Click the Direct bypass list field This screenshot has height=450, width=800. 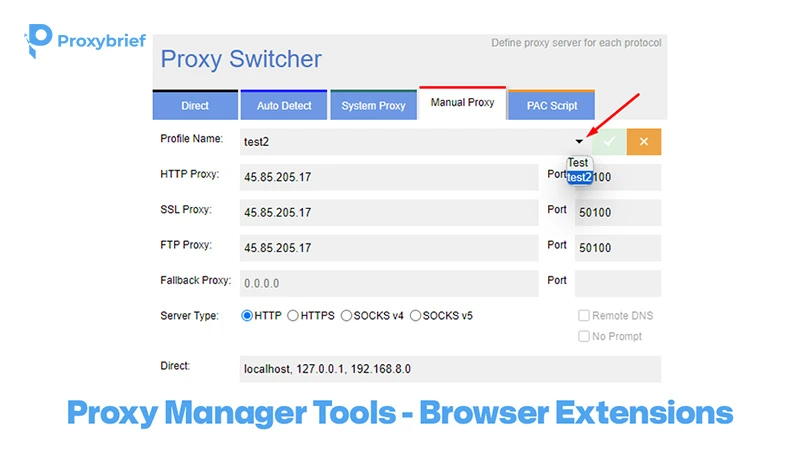(x=451, y=369)
